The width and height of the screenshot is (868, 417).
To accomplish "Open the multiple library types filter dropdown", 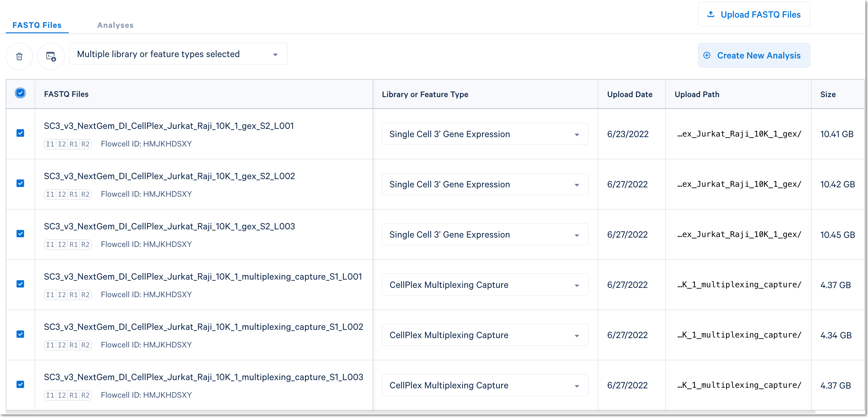I will coord(178,54).
